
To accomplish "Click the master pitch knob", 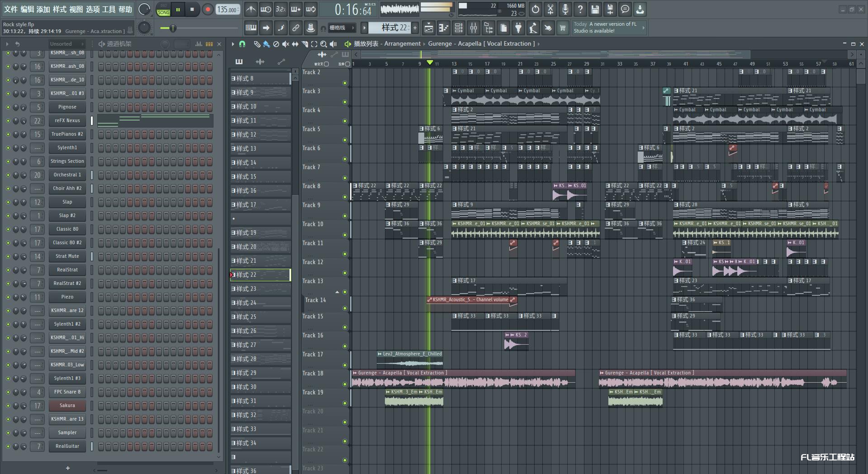I will pyautogui.click(x=144, y=28).
